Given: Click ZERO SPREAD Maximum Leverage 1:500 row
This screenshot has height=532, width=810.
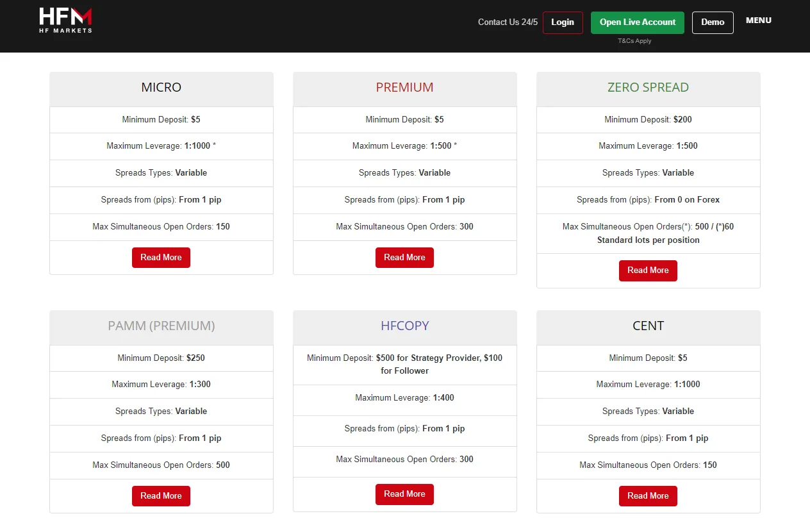Looking at the screenshot, I should click(x=649, y=146).
